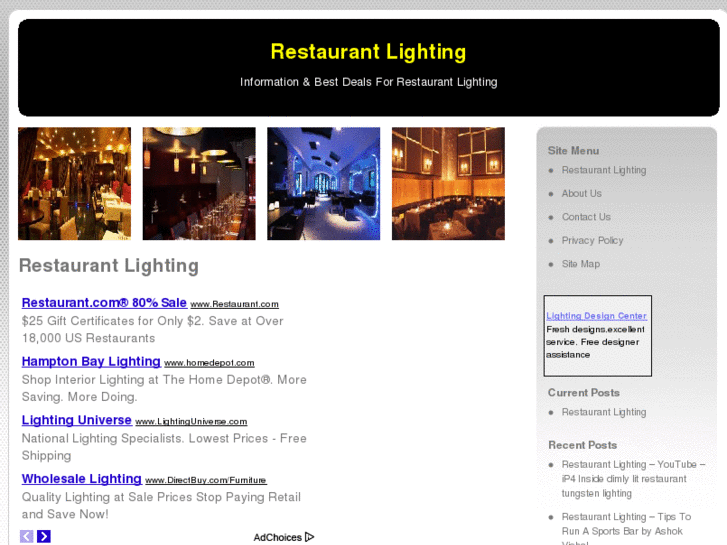Click the amber booth seating restaurant thumbnail

tap(448, 184)
